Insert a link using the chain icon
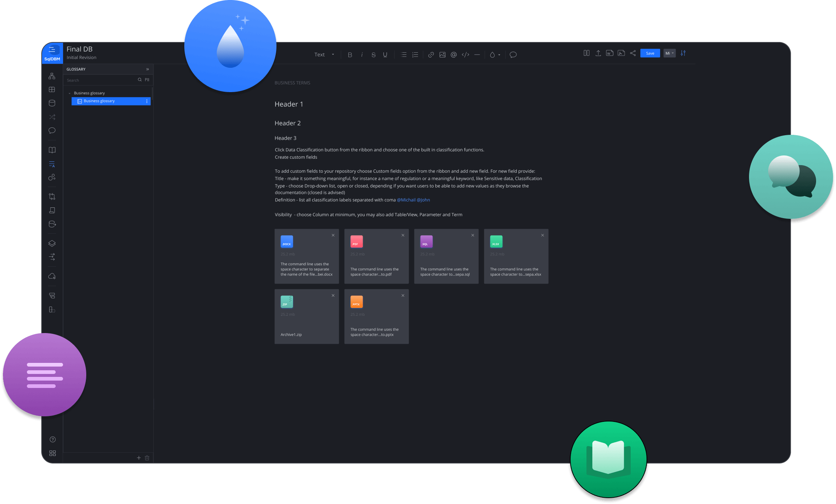The height and width of the screenshot is (504, 836). 431,55
